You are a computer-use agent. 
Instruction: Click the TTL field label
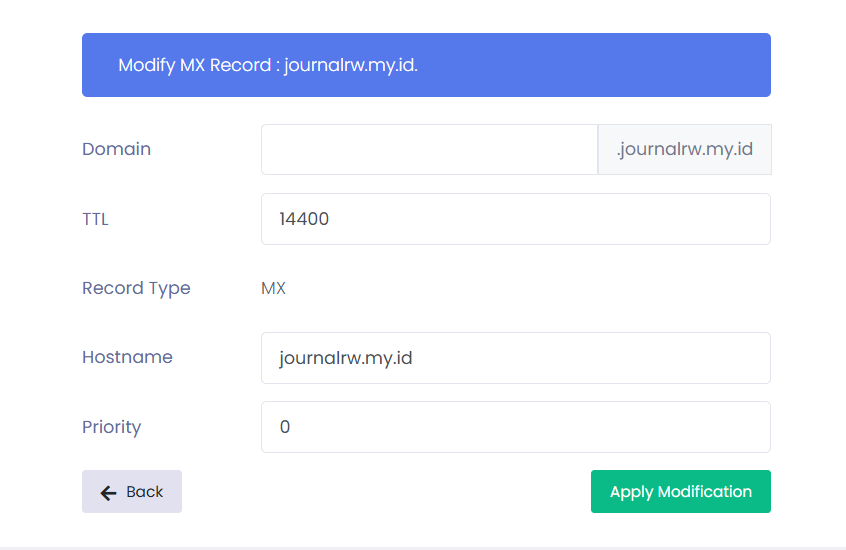click(x=95, y=219)
